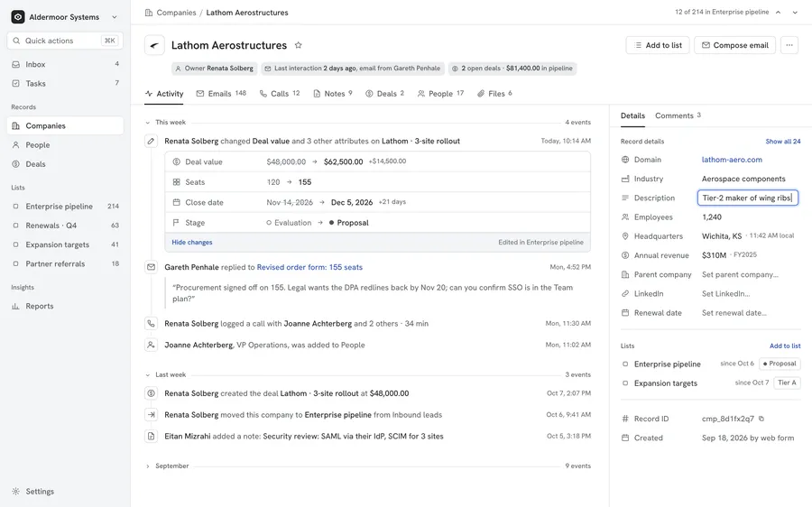812x507 pixels.
Task: Open the Tier A dropdown on Expansion targets
Action: pos(787,383)
